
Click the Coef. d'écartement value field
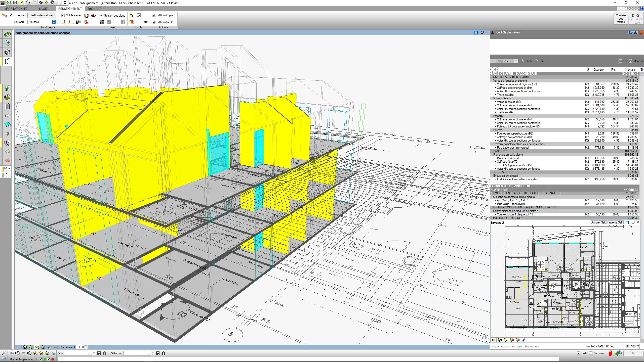(x=80, y=347)
